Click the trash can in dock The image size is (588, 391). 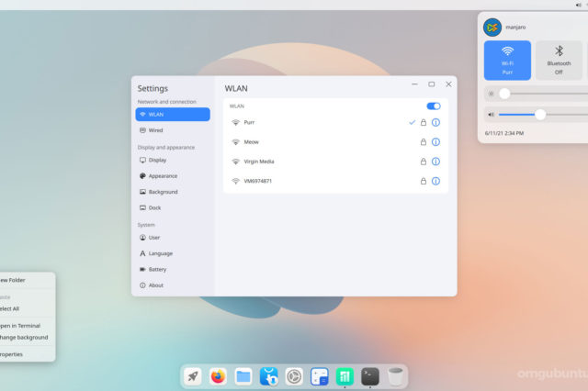[x=395, y=375]
